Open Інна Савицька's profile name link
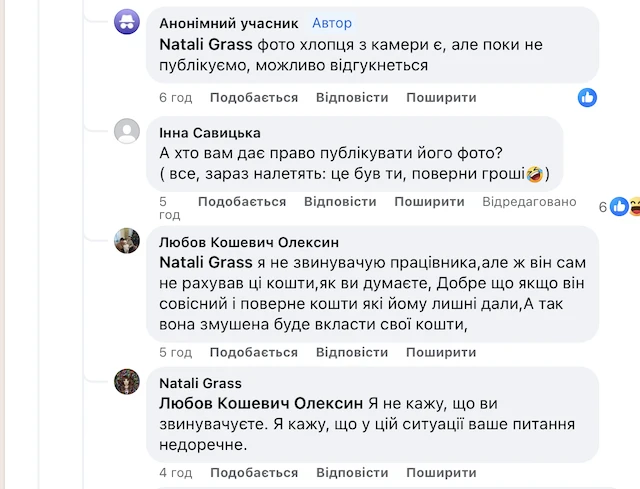Screen dimensions: 640x489 click(210, 133)
